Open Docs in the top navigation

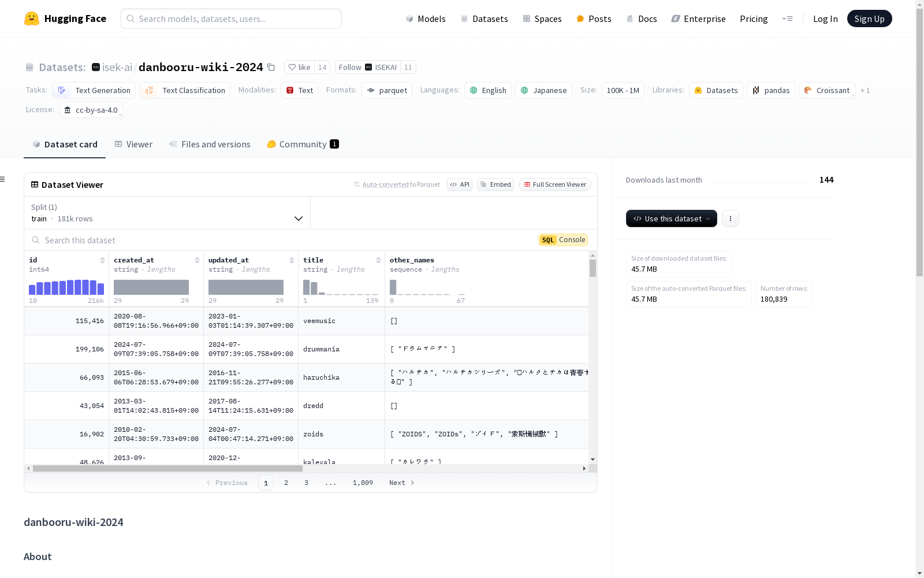(642, 18)
